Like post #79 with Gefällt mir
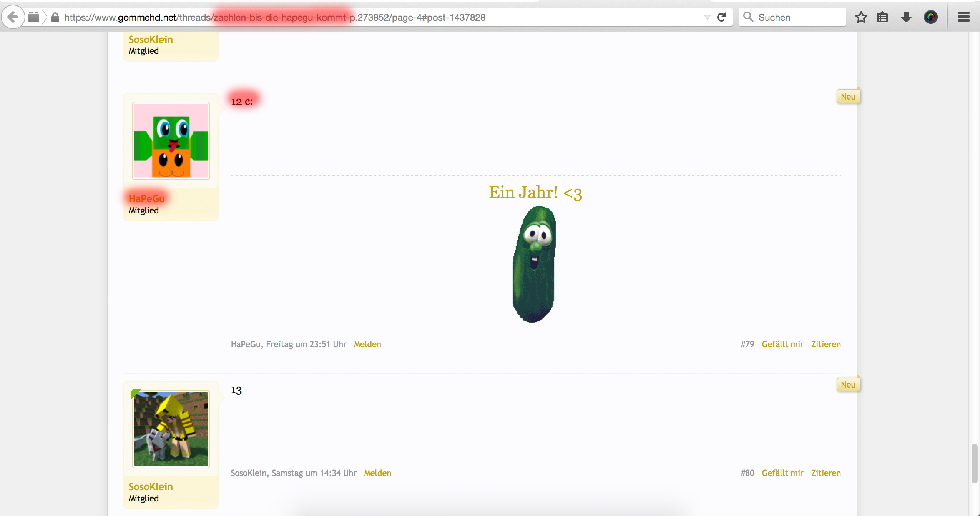Image resolution: width=980 pixels, height=516 pixels. [x=782, y=344]
